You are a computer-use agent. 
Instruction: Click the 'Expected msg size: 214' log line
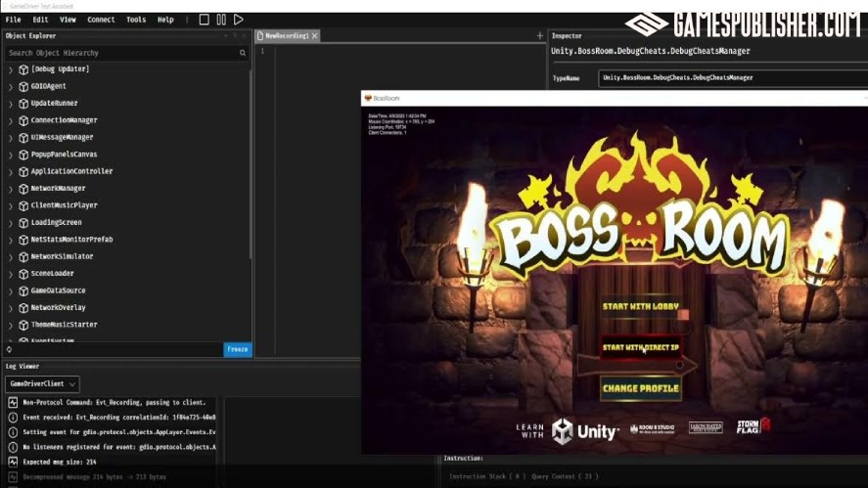[x=60, y=462]
